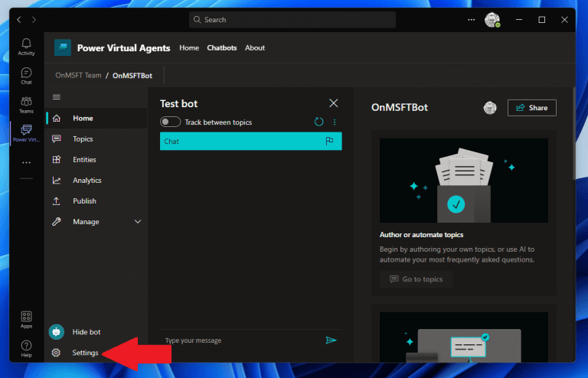This screenshot has height=378, width=588.
Task: Click the vertical scrollbar on right edge
Action: (x=573, y=133)
